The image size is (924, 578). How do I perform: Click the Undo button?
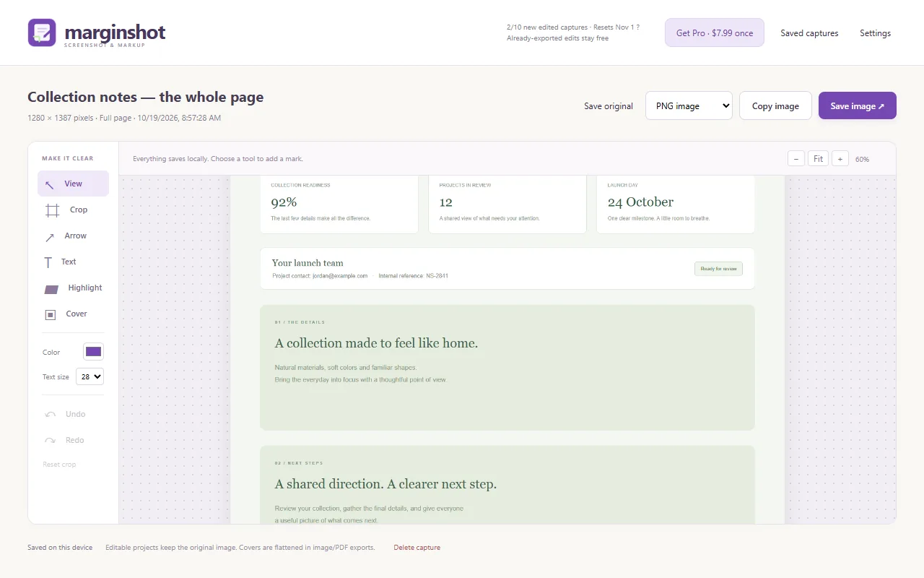(73, 414)
